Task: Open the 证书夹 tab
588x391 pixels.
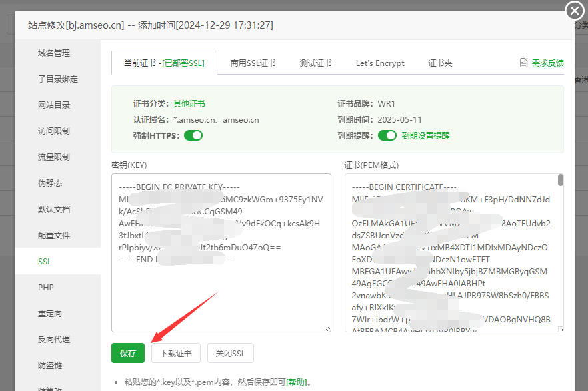Action: [x=440, y=63]
